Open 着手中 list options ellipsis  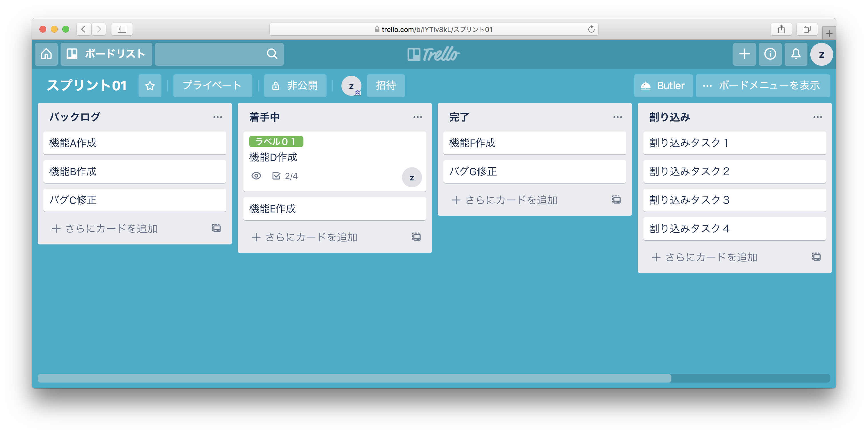(x=417, y=117)
